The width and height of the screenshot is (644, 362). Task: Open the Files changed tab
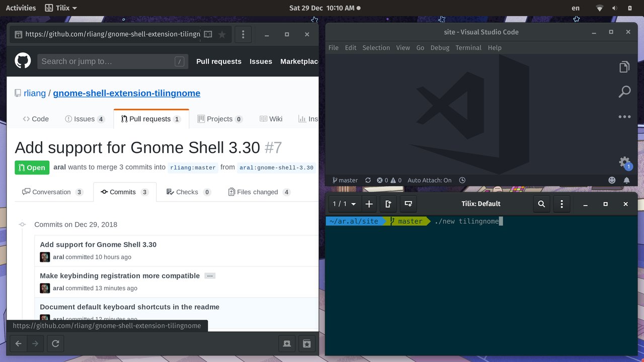pos(259,192)
